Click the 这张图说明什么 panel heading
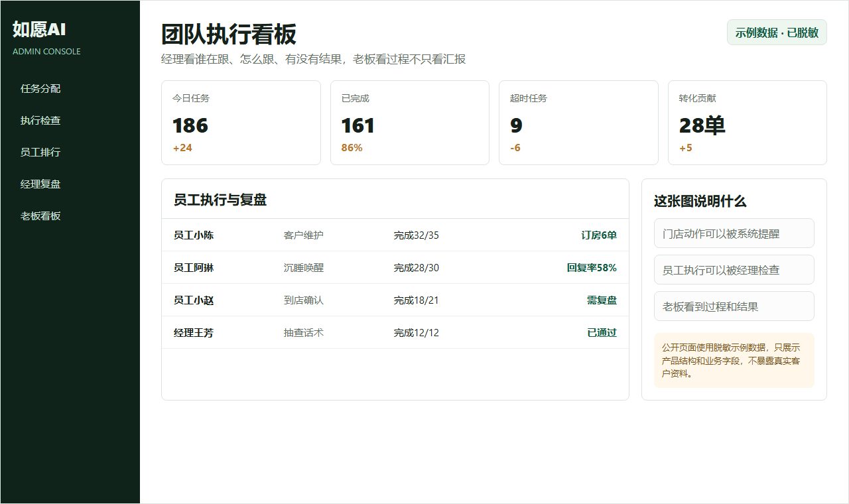849x504 pixels. (x=700, y=202)
